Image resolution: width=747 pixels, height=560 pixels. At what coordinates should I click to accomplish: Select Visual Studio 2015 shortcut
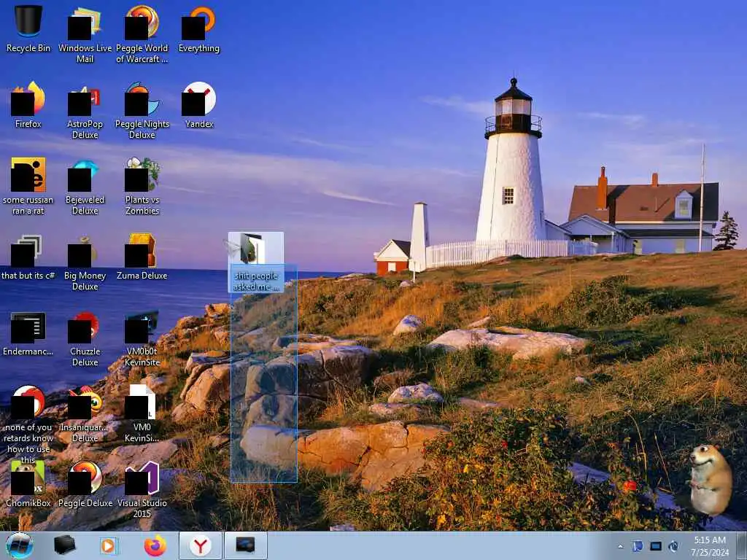[x=142, y=489]
